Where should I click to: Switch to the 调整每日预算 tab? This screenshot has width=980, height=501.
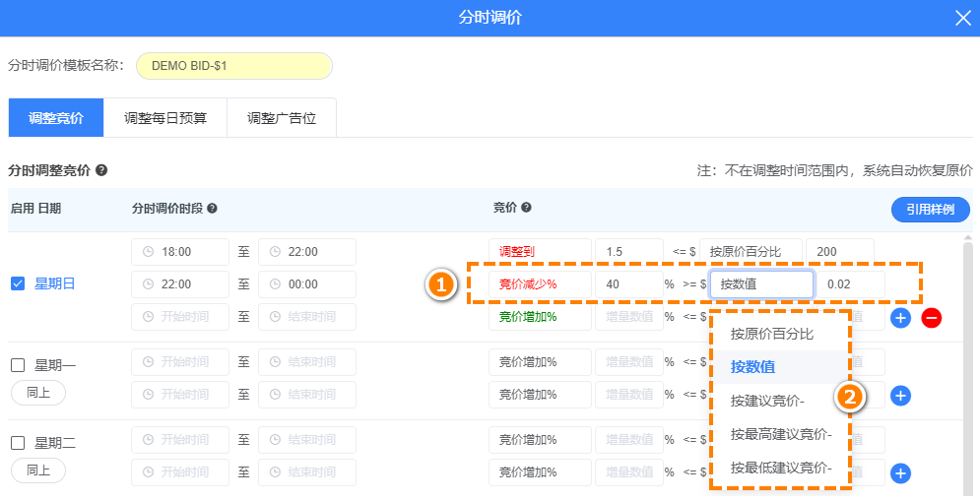165,118
